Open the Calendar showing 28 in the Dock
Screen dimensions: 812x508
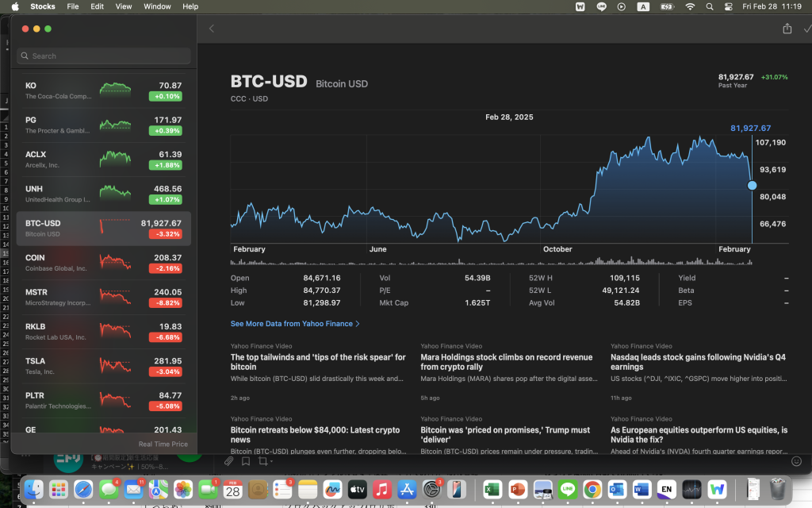pyautogui.click(x=232, y=490)
